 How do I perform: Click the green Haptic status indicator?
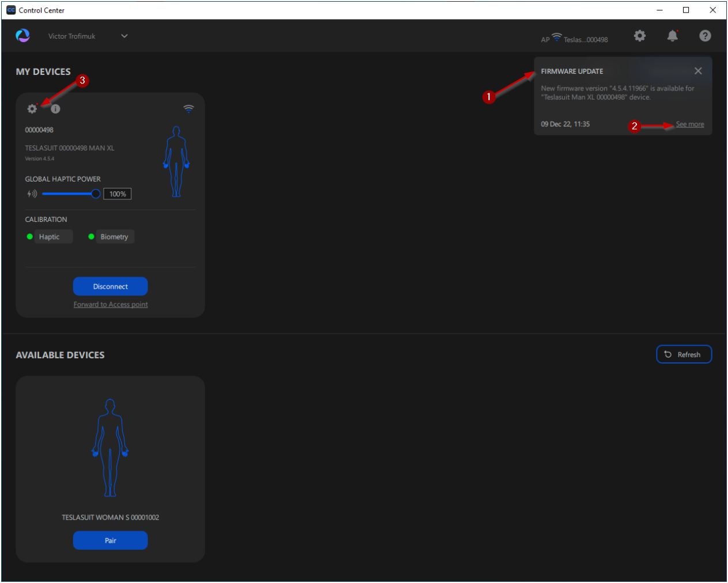click(x=29, y=237)
